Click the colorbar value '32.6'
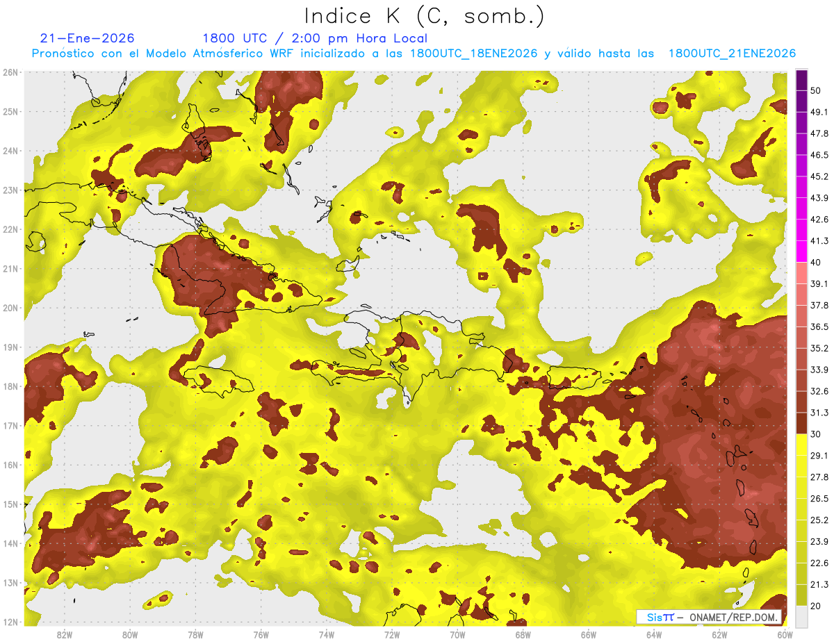 (819, 391)
